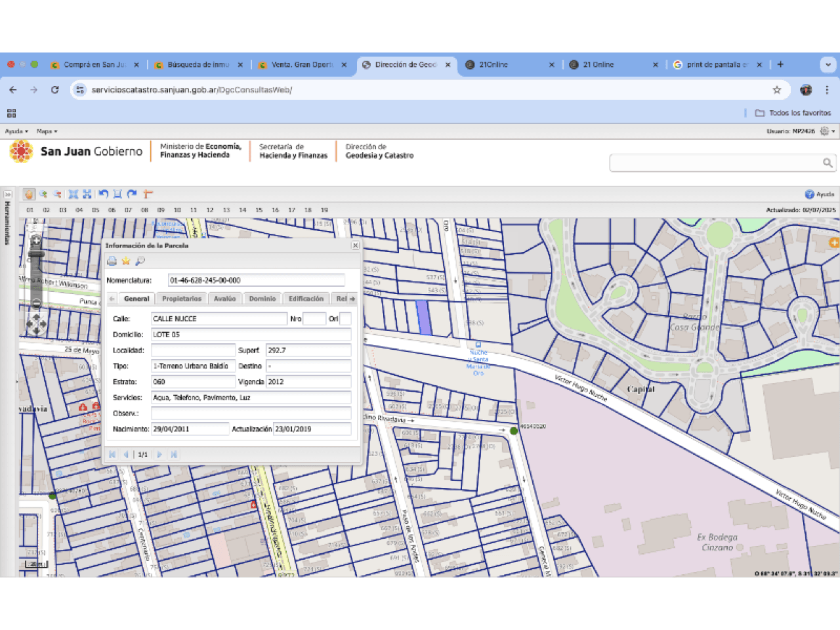Open user settings gear dropdown
Screen dimensions: 840x630
coord(828,131)
